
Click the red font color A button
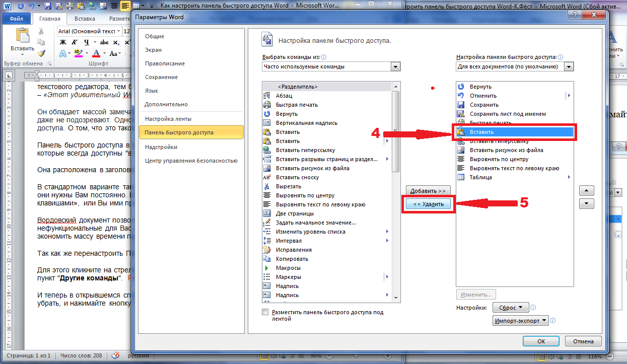click(x=96, y=53)
